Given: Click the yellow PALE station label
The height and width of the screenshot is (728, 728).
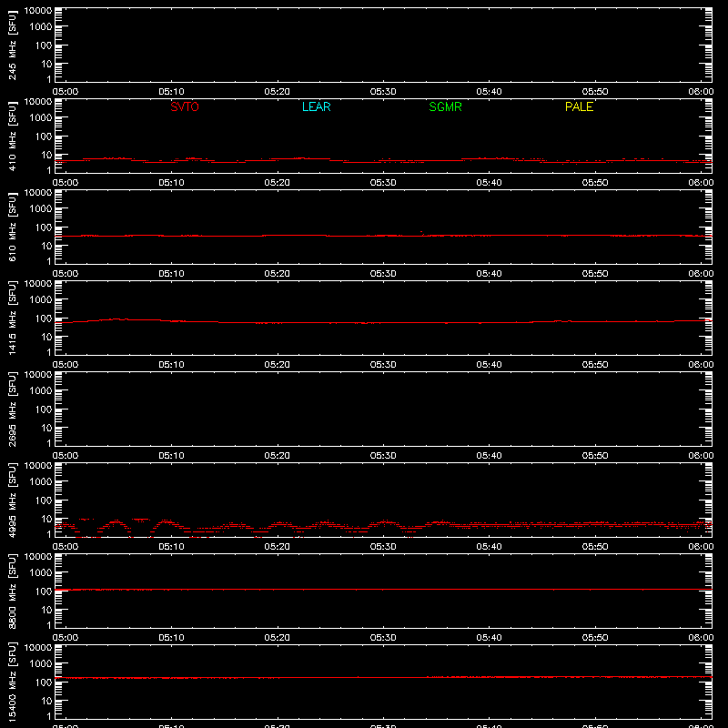Looking at the screenshot, I should click(579, 106).
